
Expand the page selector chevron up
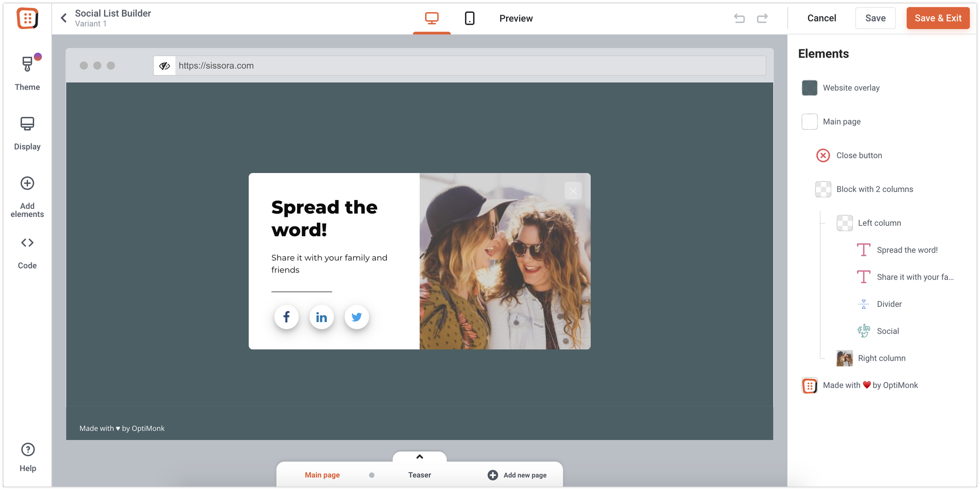coord(420,457)
